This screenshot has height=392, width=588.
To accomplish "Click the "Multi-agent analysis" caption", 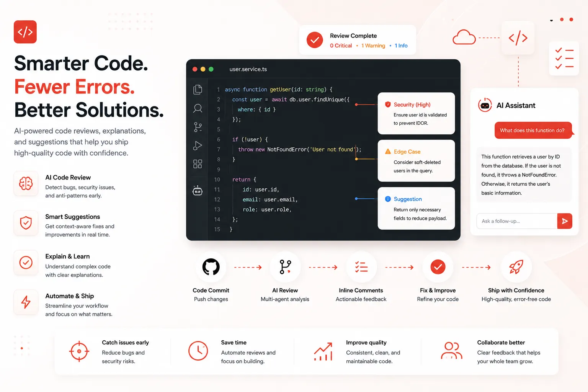I will 285,299.
